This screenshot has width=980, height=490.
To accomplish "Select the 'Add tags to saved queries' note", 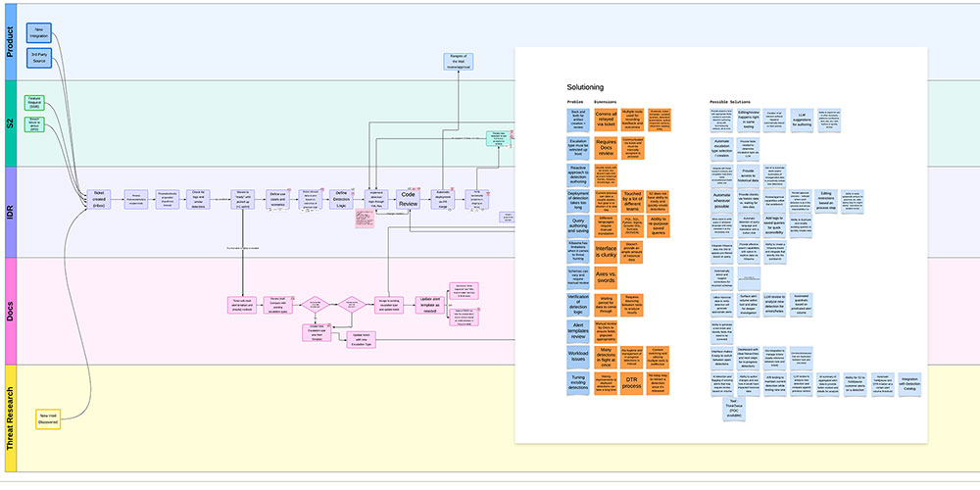I will [775, 227].
